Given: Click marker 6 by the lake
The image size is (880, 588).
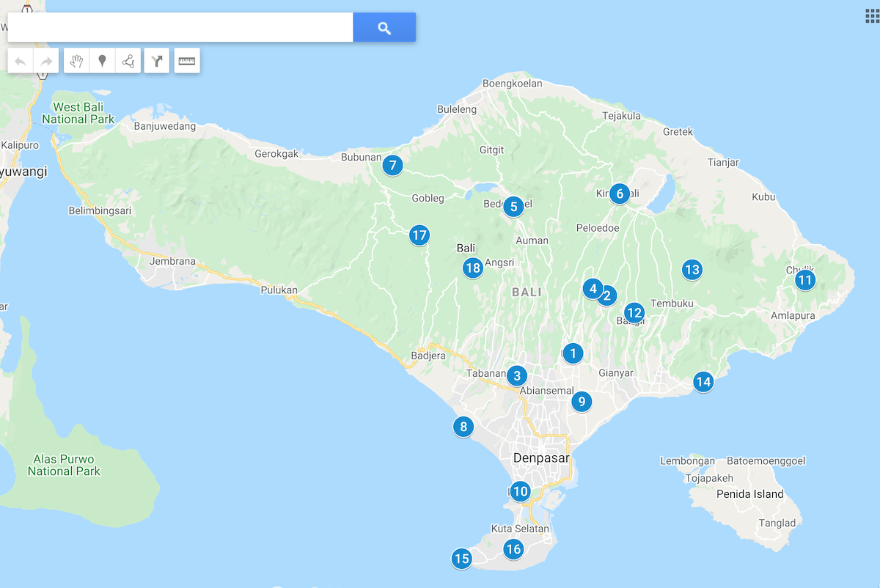Looking at the screenshot, I should (620, 194).
